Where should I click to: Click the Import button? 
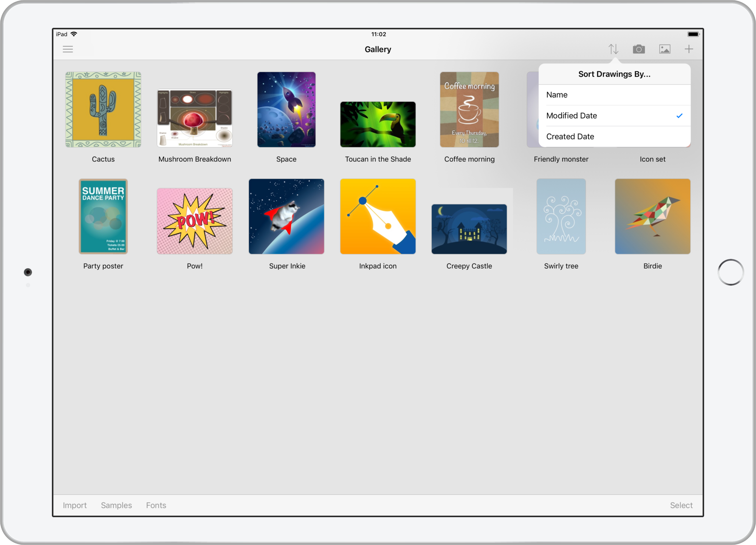(x=74, y=505)
